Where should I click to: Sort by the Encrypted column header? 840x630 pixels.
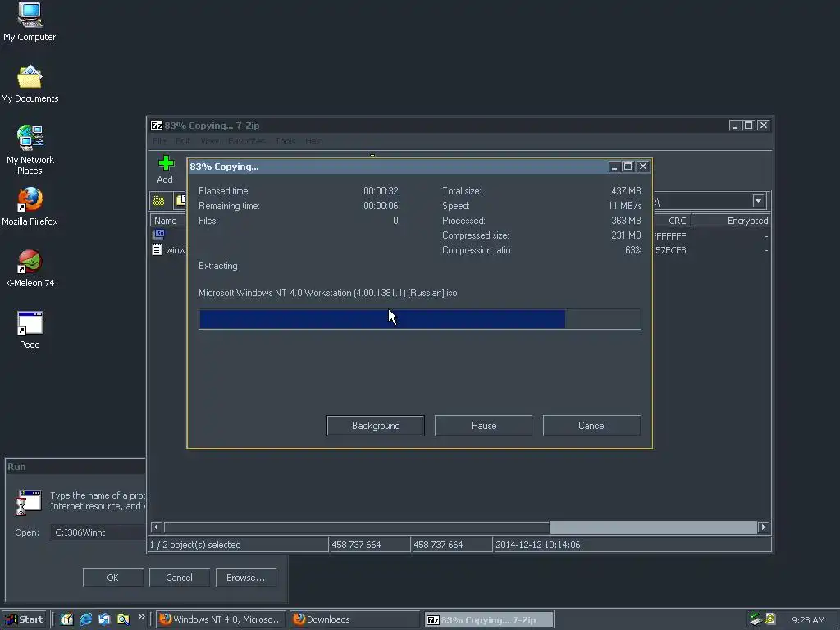(731, 221)
